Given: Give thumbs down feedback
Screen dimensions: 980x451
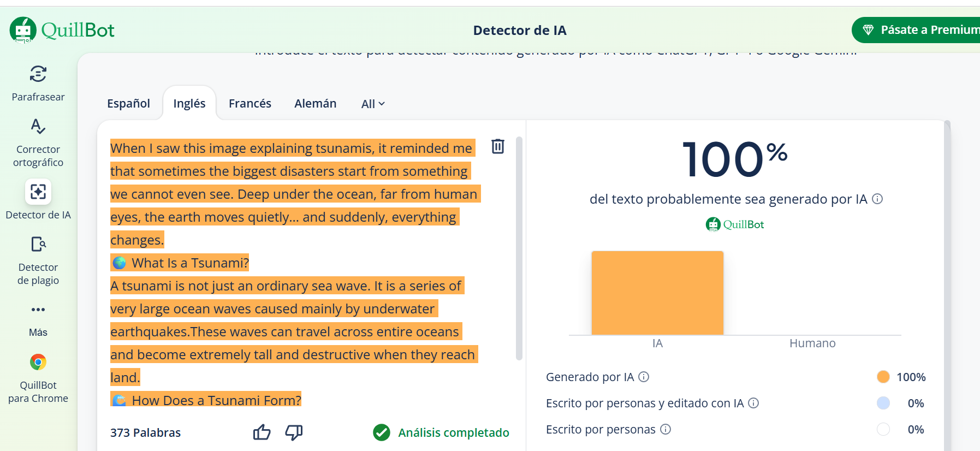Looking at the screenshot, I should [294, 432].
